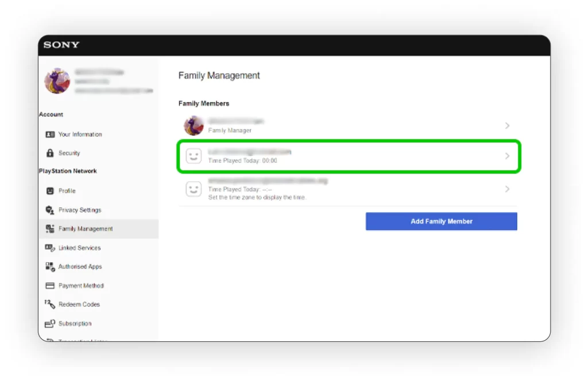Click the sidebar profile avatar picture

(57, 81)
